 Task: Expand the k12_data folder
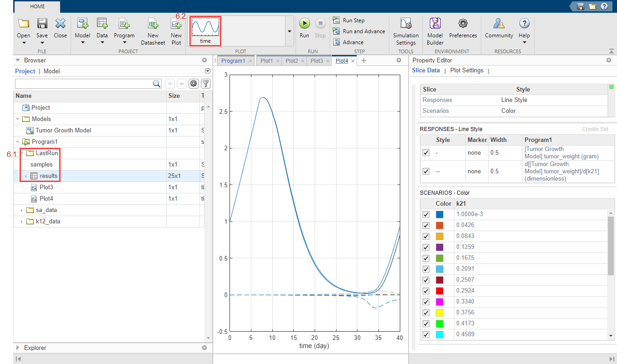21,222
